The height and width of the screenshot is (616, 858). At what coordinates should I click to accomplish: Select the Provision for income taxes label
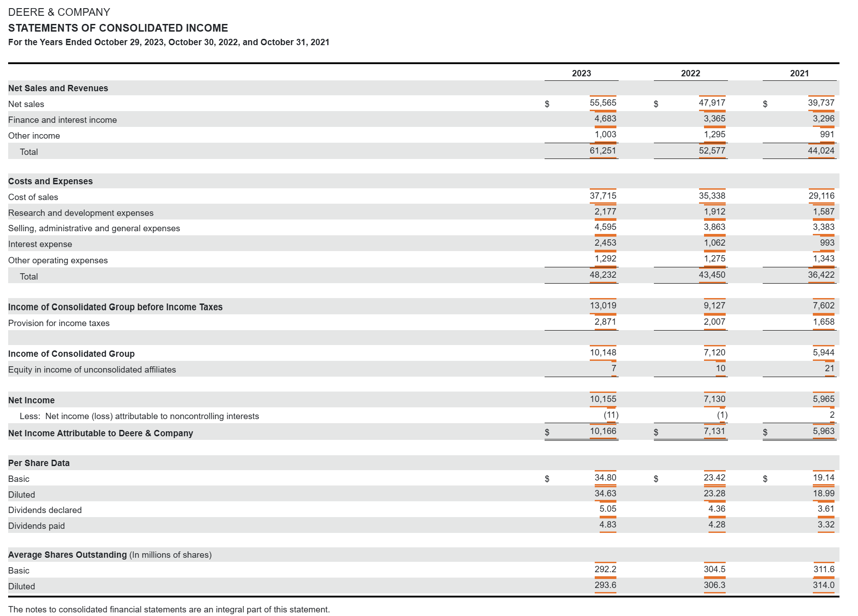click(x=59, y=323)
